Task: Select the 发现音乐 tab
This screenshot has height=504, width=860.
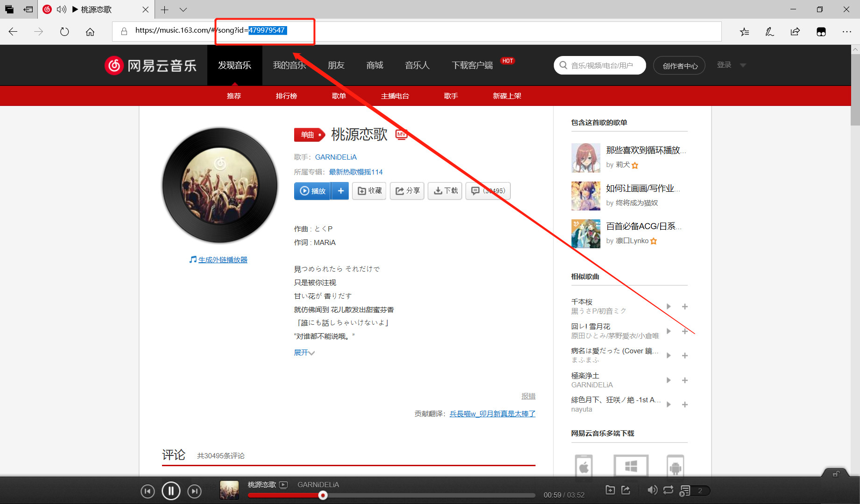Action: pos(234,65)
